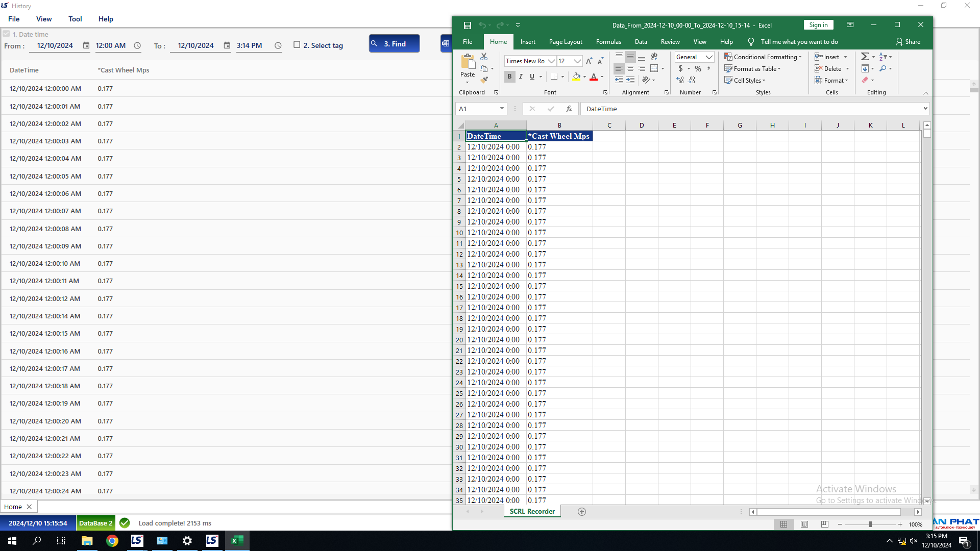Open the Tool menu in History window
980x551 pixels.
pyautogui.click(x=75, y=19)
